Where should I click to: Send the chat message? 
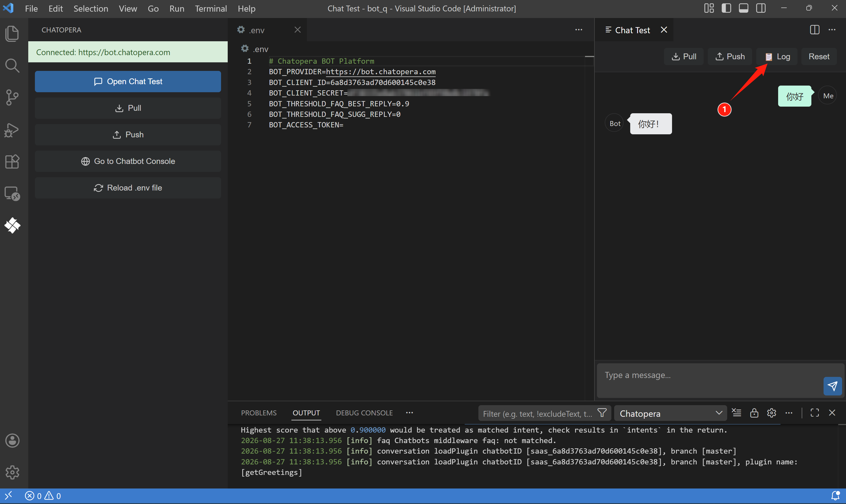(x=832, y=386)
